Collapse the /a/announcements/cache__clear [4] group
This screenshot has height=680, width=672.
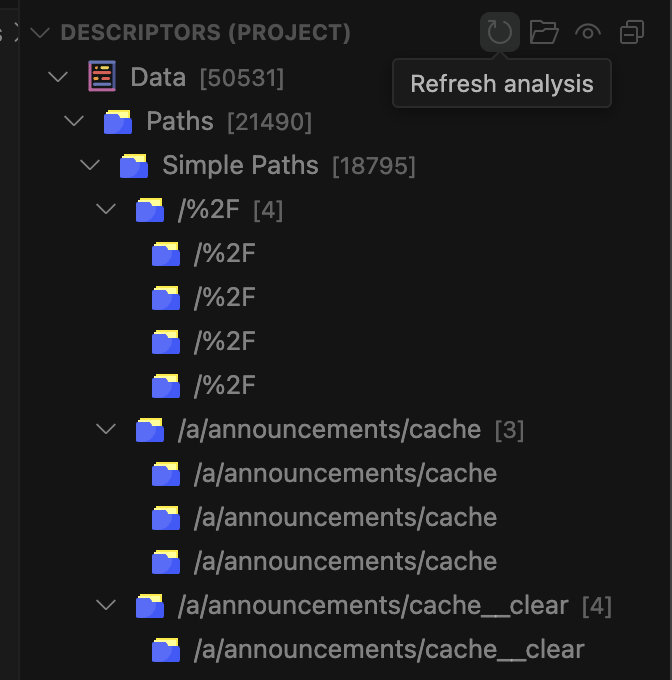pos(106,606)
